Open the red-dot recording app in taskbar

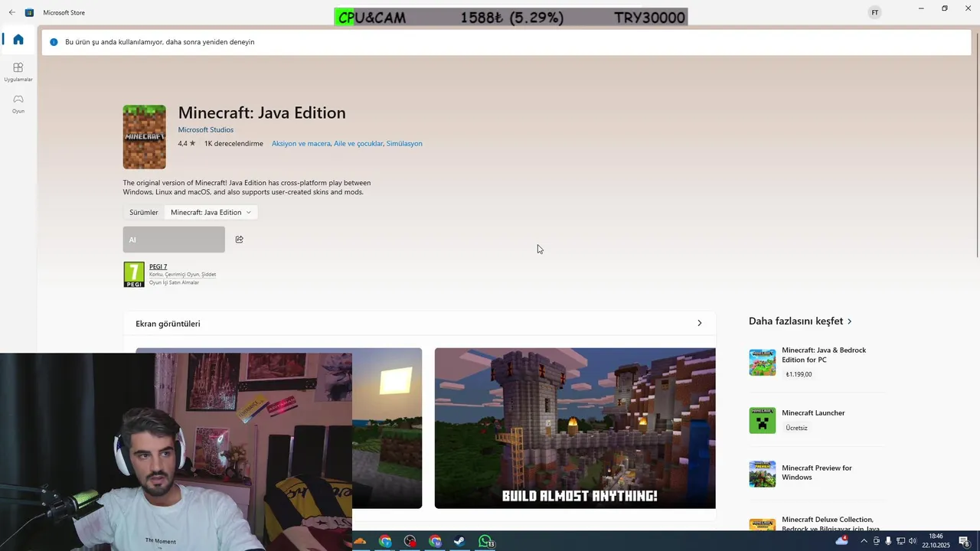pyautogui.click(x=410, y=541)
